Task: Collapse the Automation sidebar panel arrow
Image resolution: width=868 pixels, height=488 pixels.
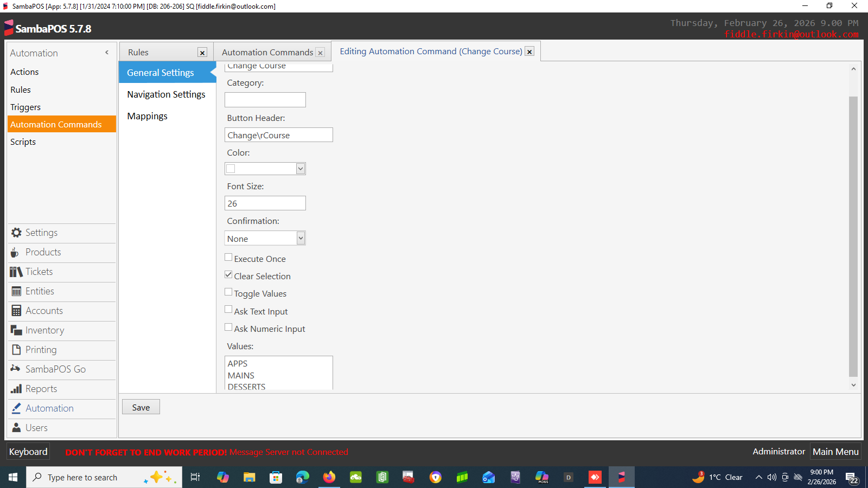Action: 107,53
